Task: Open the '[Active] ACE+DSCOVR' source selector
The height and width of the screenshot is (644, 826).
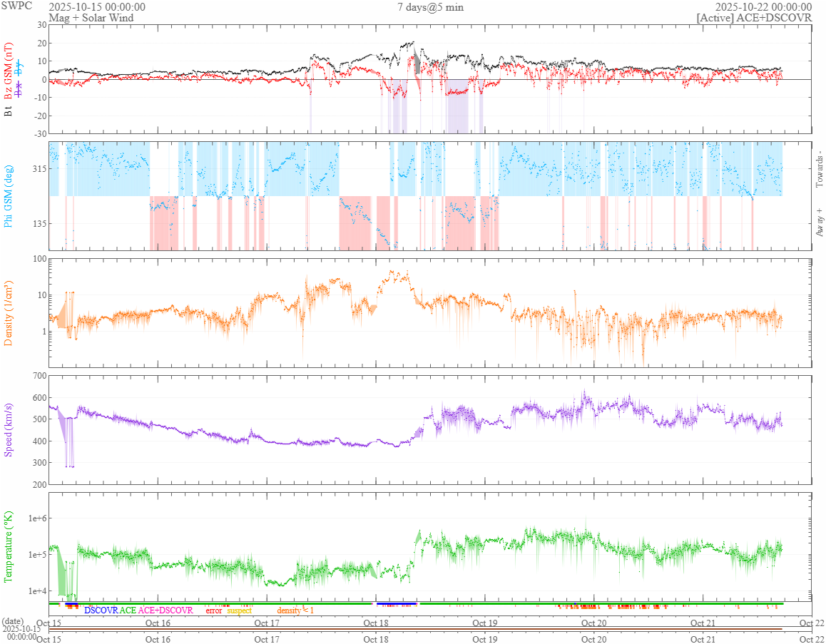Action: 754,18
